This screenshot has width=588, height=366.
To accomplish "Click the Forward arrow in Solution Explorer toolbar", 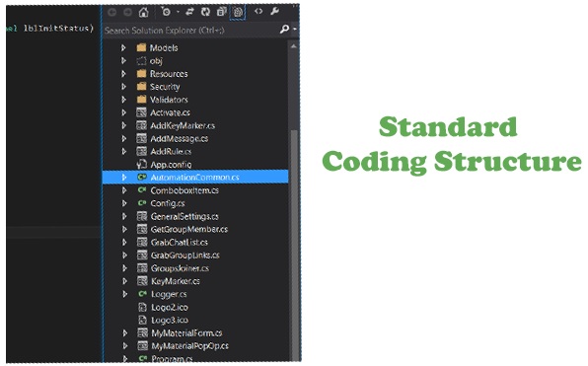I will 127,13.
